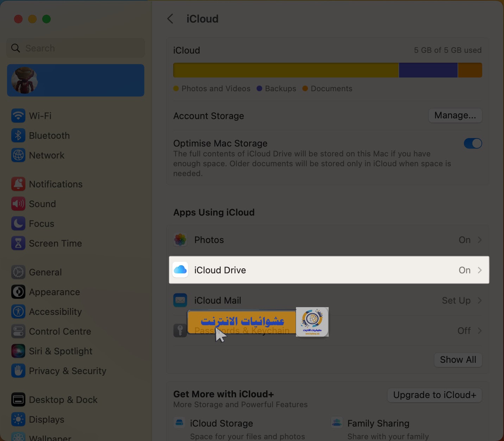Focus the Search input field
The height and width of the screenshot is (441, 504).
click(76, 48)
